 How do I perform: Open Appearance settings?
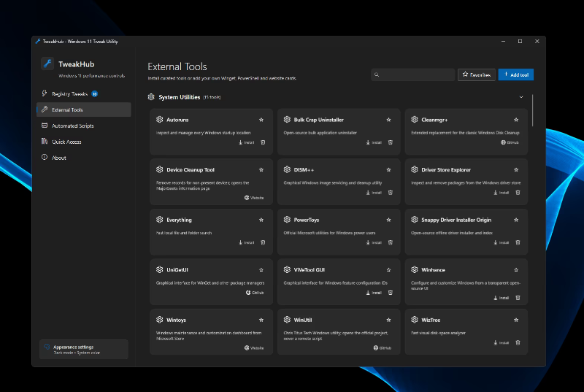tap(84, 349)
